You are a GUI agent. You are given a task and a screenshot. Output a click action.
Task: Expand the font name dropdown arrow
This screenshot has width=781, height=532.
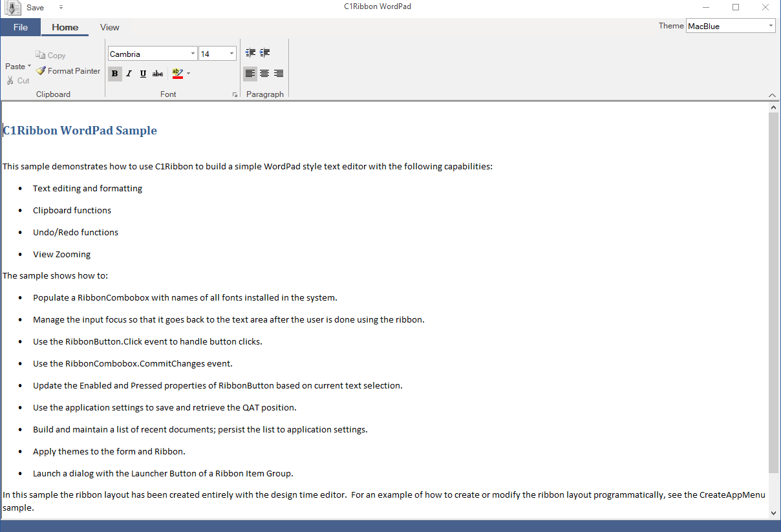(193, 54)
